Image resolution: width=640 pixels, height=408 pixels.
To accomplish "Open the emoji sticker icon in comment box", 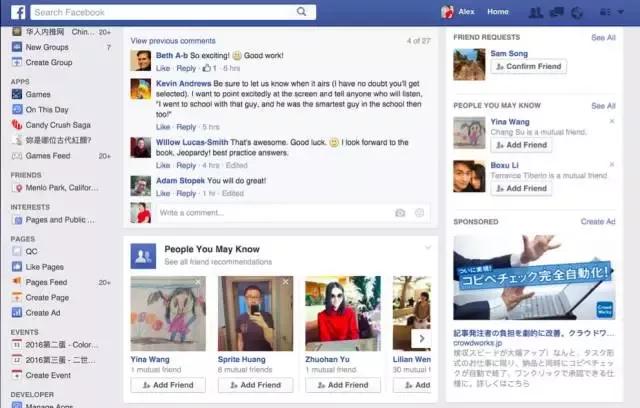I will [x=419, y=213].
